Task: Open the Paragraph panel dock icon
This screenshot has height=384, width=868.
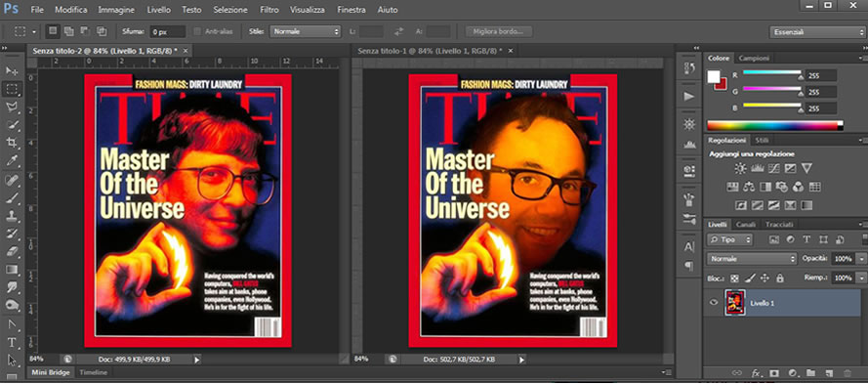Action: [689, 266]
